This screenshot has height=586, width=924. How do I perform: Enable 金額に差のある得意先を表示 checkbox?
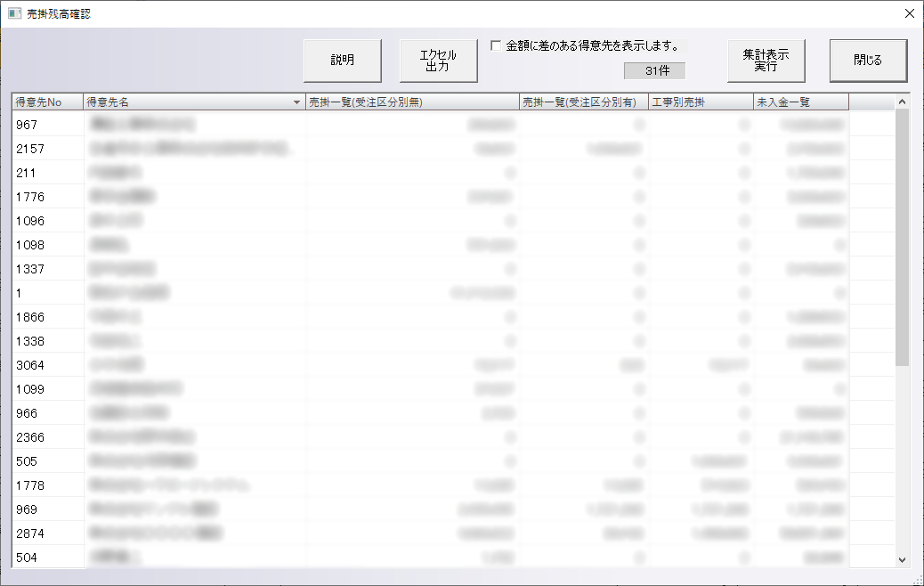tap(496, 45)
